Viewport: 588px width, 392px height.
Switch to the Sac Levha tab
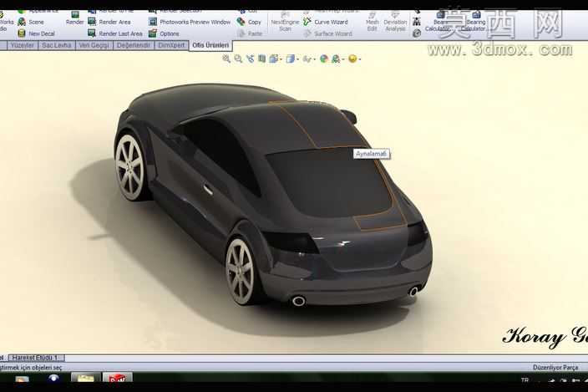(57, 45)
